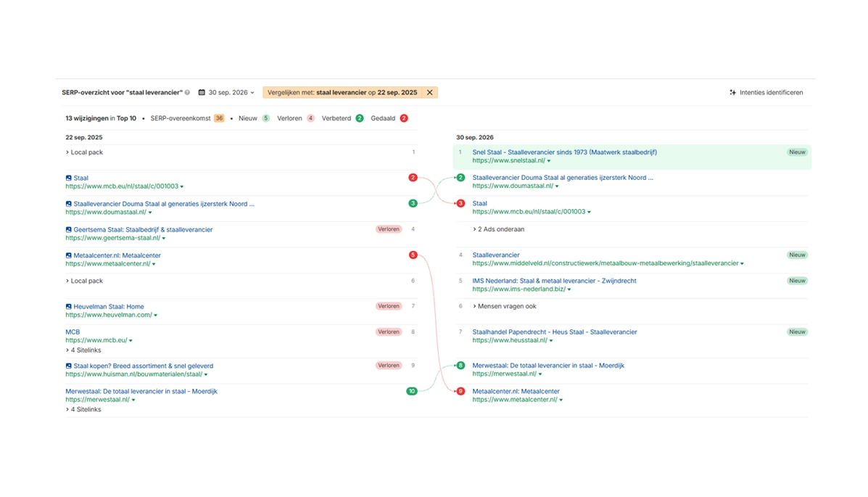Image resolution: width=868 pixels, height=497 pixels.
Task: Open URL dropdown for snelstaal.nl
Action: pyautogui.click(x=549, y=161)
